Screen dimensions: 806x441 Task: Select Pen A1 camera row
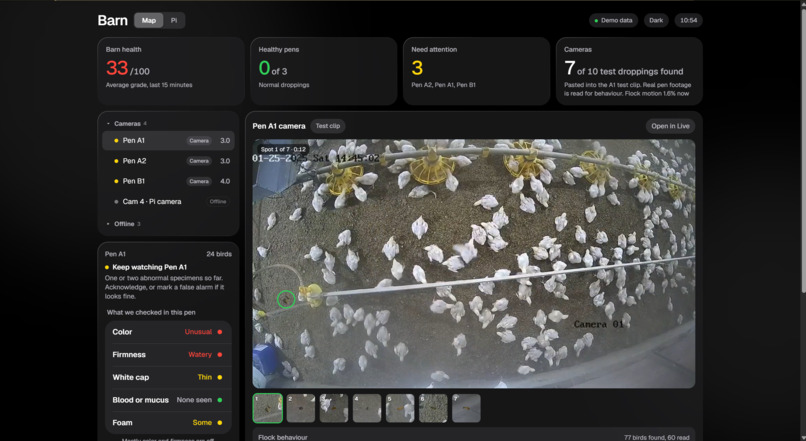(168, 140)
